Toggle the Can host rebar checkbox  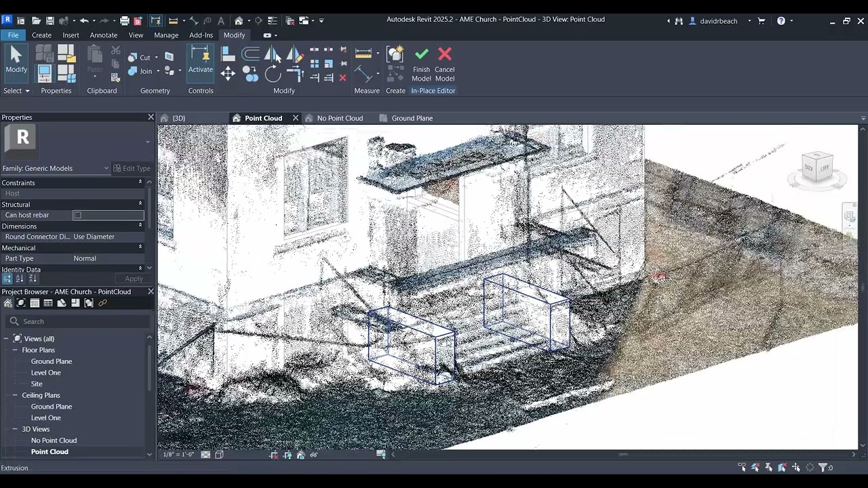(77, 216)
